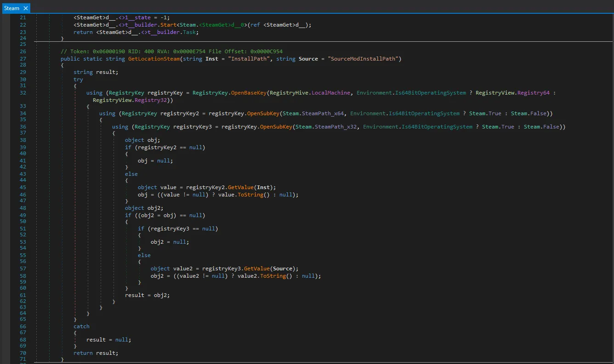Click line number 27 in gutter
This screenshot has height=364, width=614.
(x=23, y=59)
